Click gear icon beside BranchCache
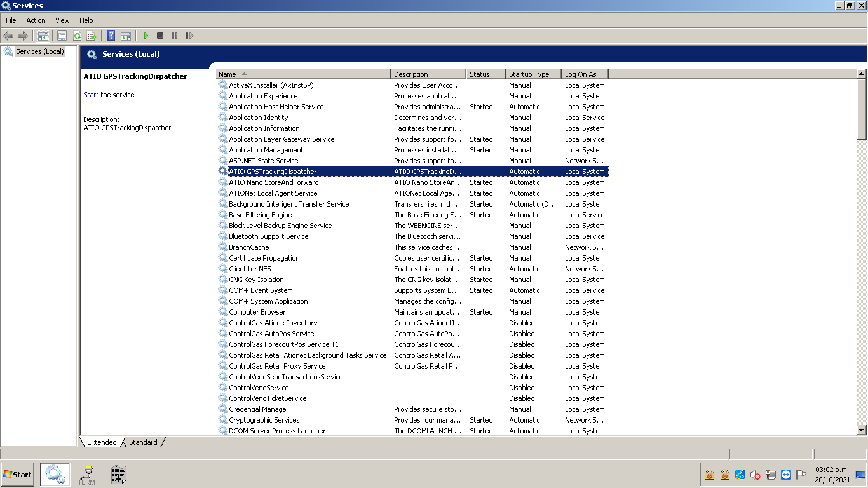The height and width of the screenshot is (488, 868). [x=223, y=247]
